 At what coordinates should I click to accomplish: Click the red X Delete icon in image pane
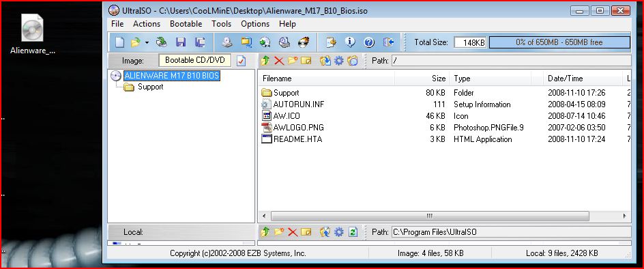click(279, 61)
